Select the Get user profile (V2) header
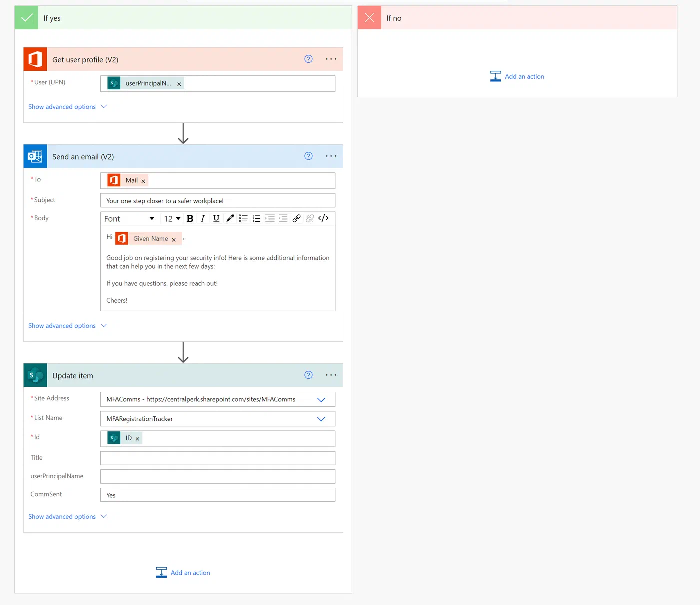Screen dimensions: 700x605 tap(183, 59)
